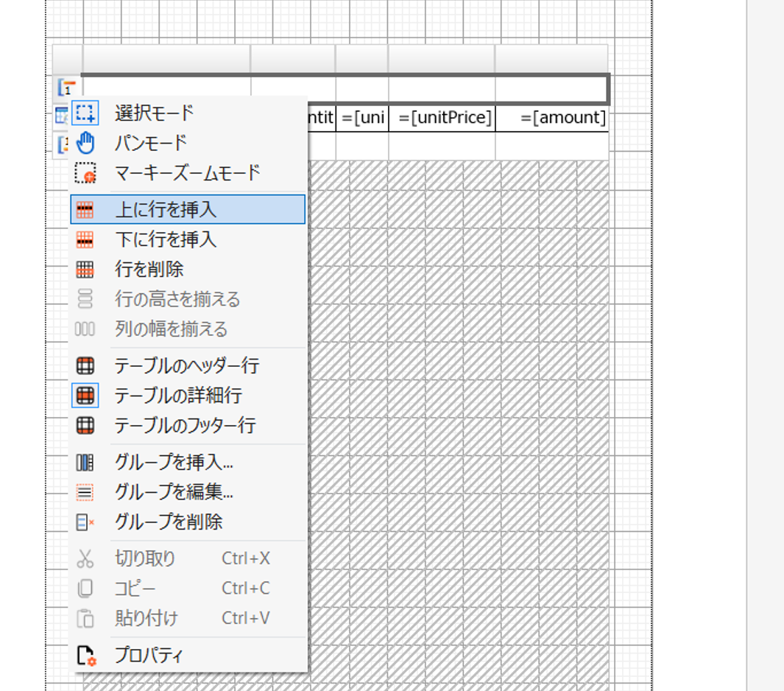Toggle テーブルのヘッダー行 menu entry
Image resolution: width=784 pixels, height=691 pixels.
click(x=188, y=366)
